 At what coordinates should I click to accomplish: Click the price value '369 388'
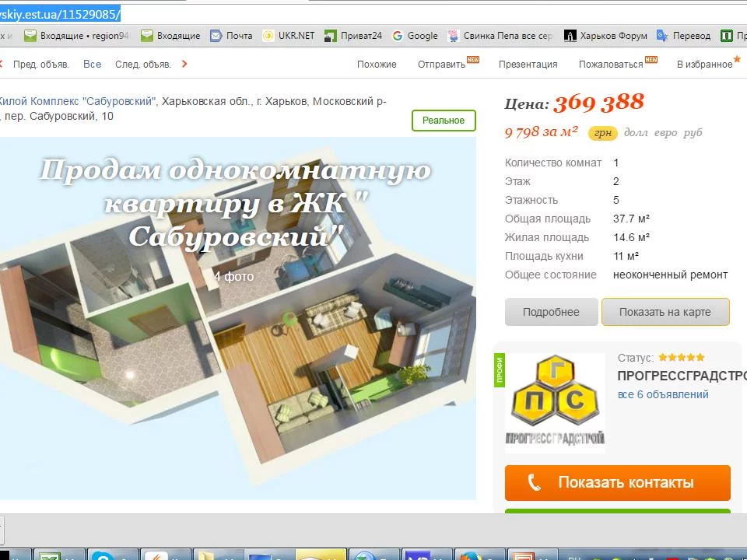pyautogui.click(x=598, y=103)
